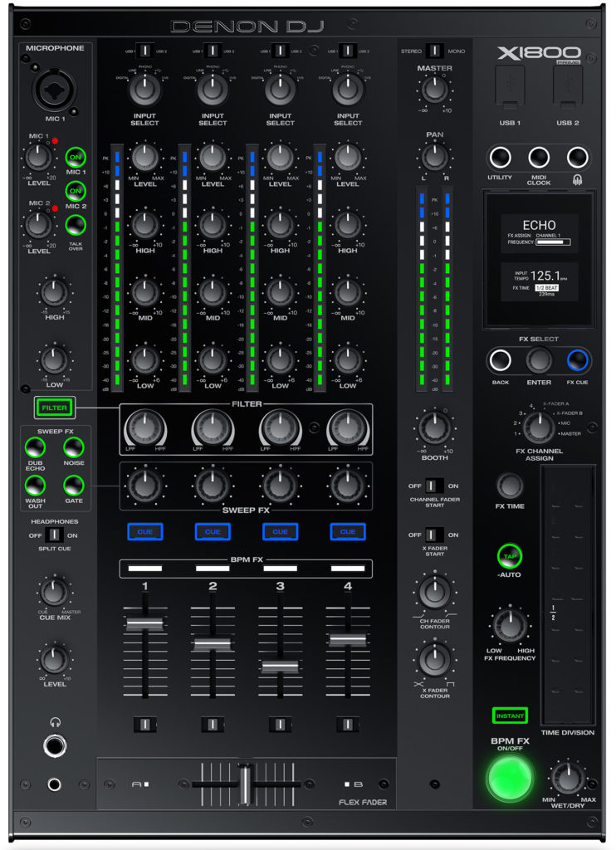Viewport: 616px width, 850px height.
Task: Toggle the Channel Fader Start switch
Action: [x=434, y=486]
